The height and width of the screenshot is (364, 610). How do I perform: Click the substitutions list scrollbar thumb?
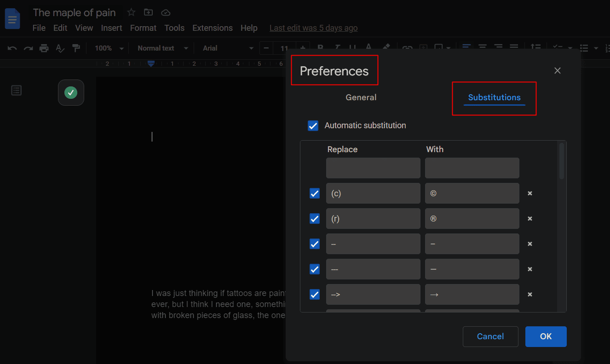[x=561, y=161]
